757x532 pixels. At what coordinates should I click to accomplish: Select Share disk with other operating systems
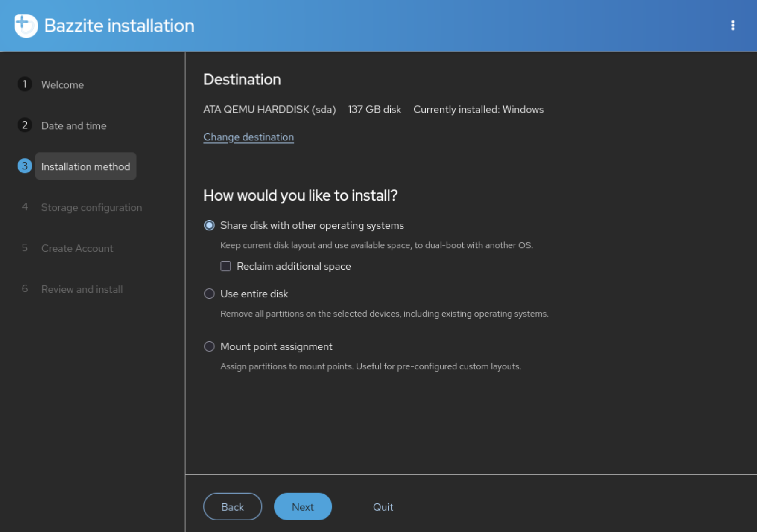click(209, 225)
